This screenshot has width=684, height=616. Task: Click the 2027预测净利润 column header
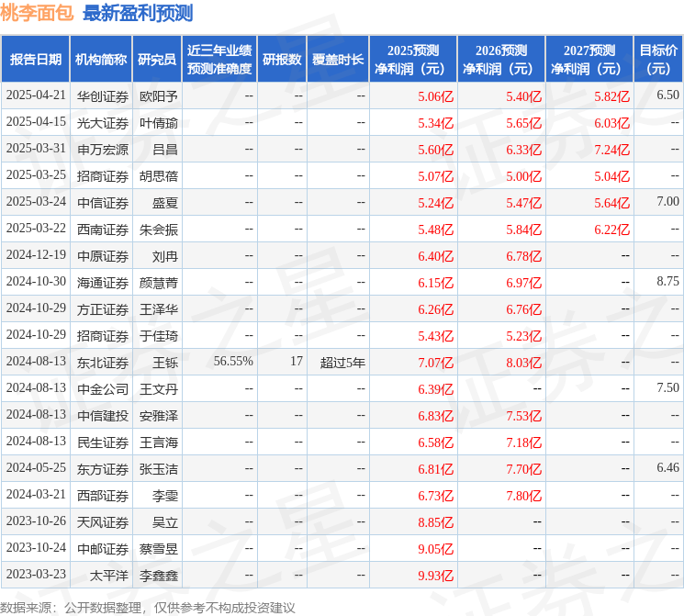589,60
